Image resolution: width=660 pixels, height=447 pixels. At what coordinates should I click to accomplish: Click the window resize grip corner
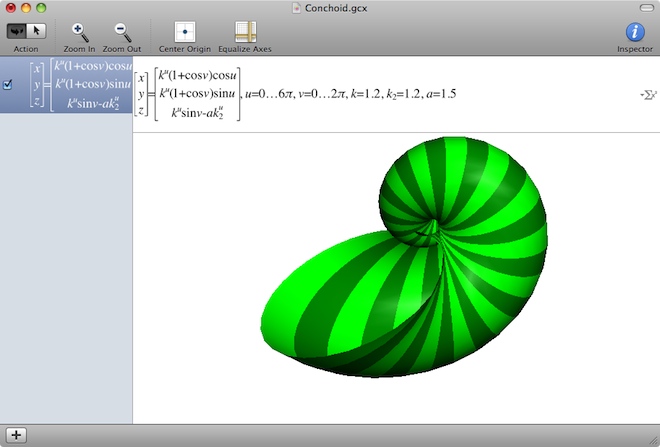[653, 440]
